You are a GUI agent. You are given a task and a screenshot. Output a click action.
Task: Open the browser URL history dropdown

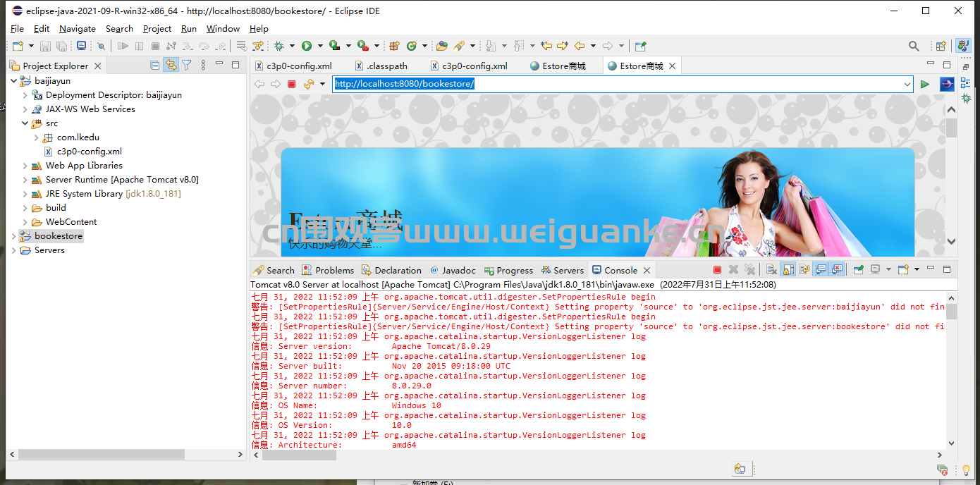click(907, 84)
